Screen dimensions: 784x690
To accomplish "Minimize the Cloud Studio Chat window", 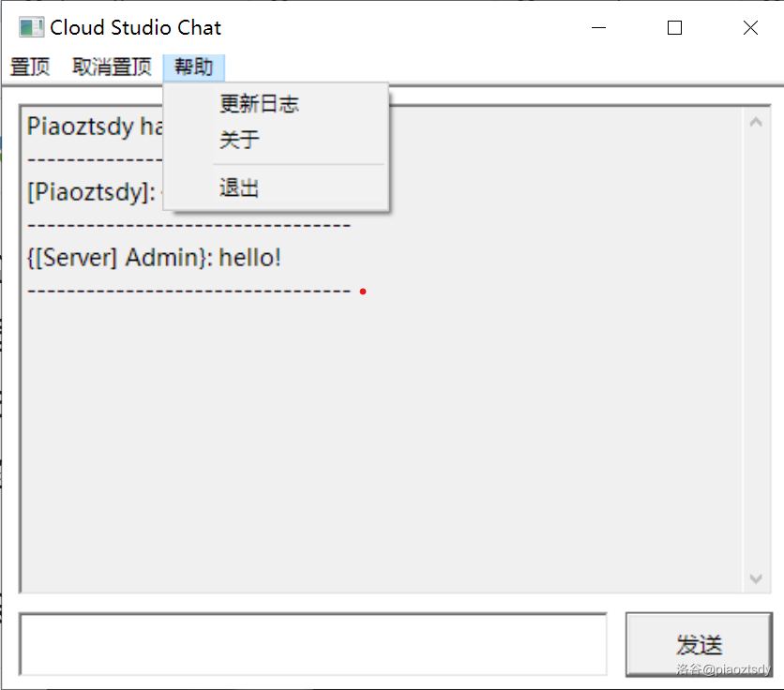I will pos(600,28).
